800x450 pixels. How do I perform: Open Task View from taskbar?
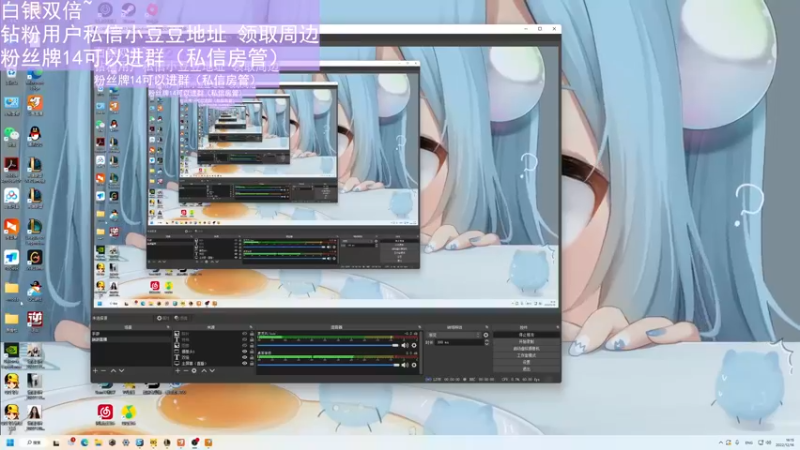coord(56,442)
